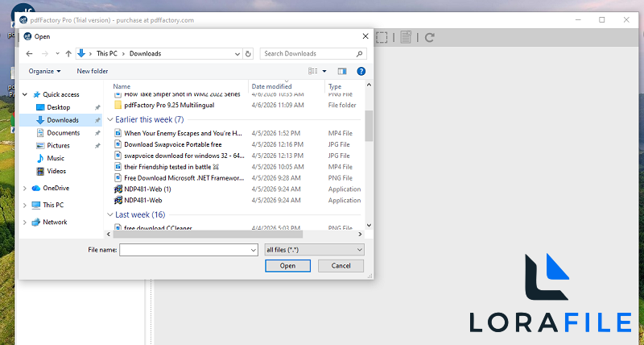Open recent locations dropdown arrow
This screenshot has height=345, width=644.
tap(57, 53)
